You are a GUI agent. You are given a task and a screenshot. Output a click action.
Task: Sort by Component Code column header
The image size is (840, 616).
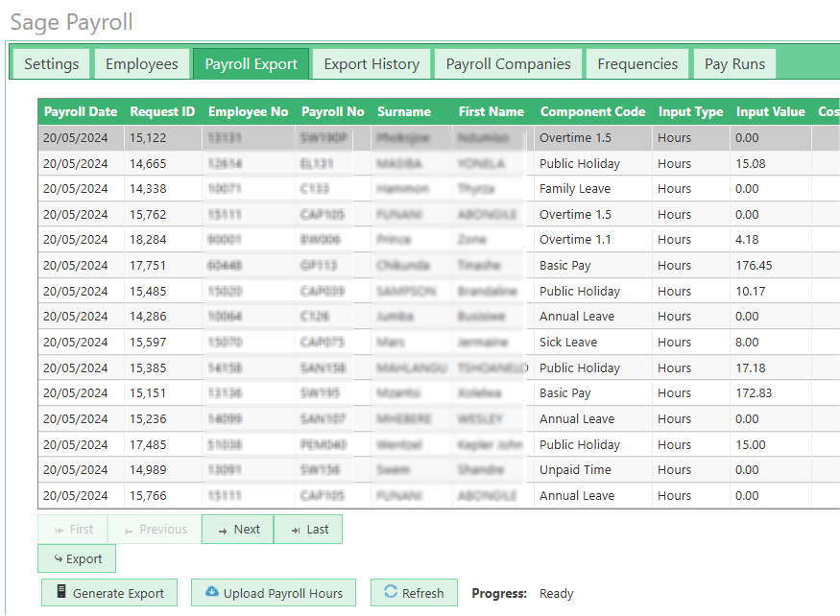(592, 112)
